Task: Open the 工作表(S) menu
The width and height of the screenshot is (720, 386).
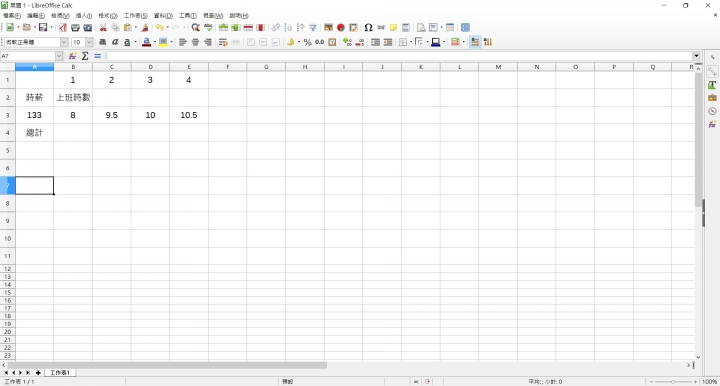Action: point(135,16)
